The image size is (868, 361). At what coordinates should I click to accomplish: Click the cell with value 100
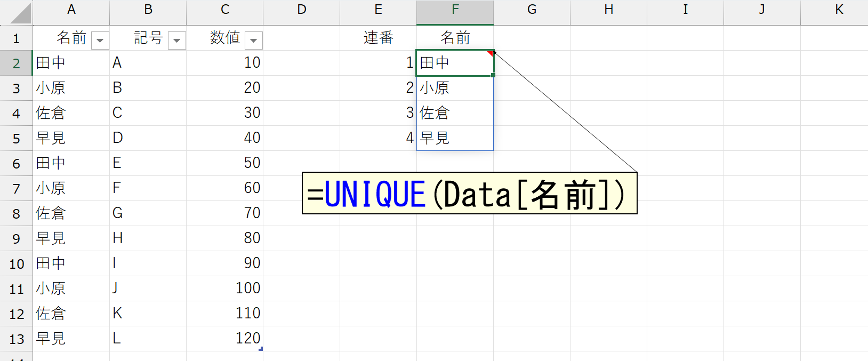coord(225,288)
